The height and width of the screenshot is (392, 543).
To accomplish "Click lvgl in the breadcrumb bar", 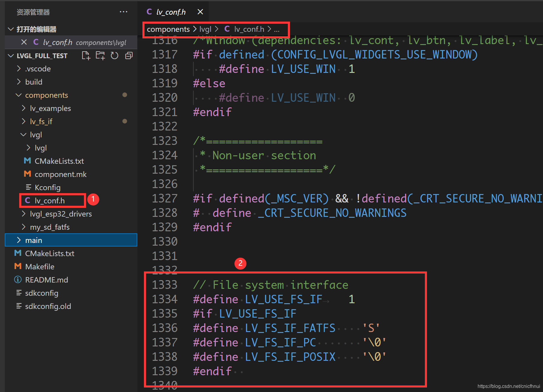I will pyautogui.click(x=205, y=29).
